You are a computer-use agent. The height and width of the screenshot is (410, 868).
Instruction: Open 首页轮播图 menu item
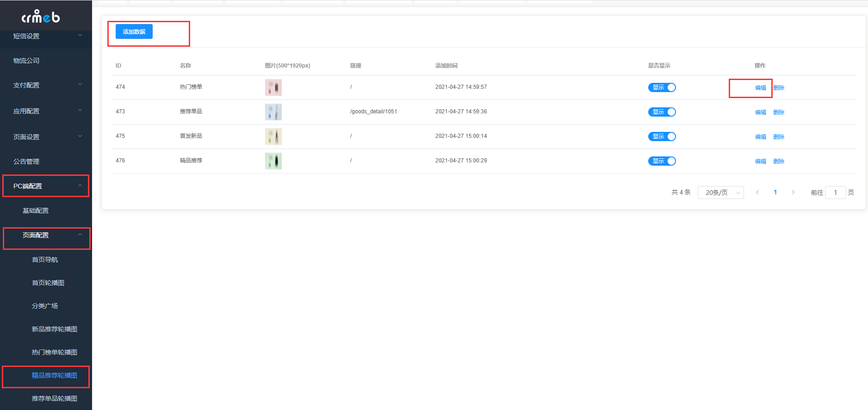[x=46, y=283]
